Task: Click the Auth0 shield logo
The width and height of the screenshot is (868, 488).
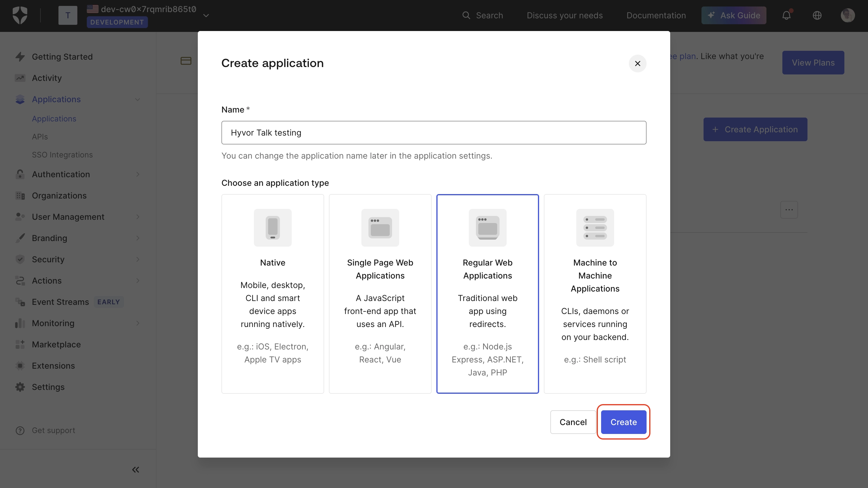Action: [x=20, y=16]
